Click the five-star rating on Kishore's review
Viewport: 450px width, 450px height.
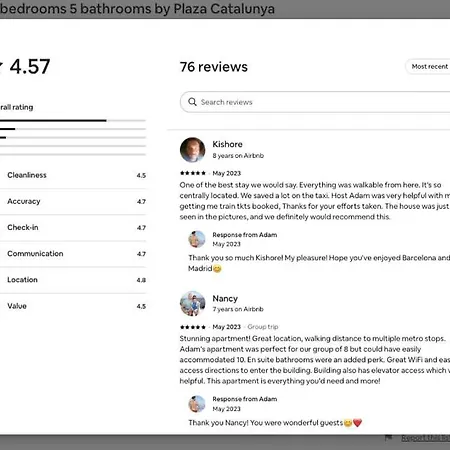[x=193, y=173]
